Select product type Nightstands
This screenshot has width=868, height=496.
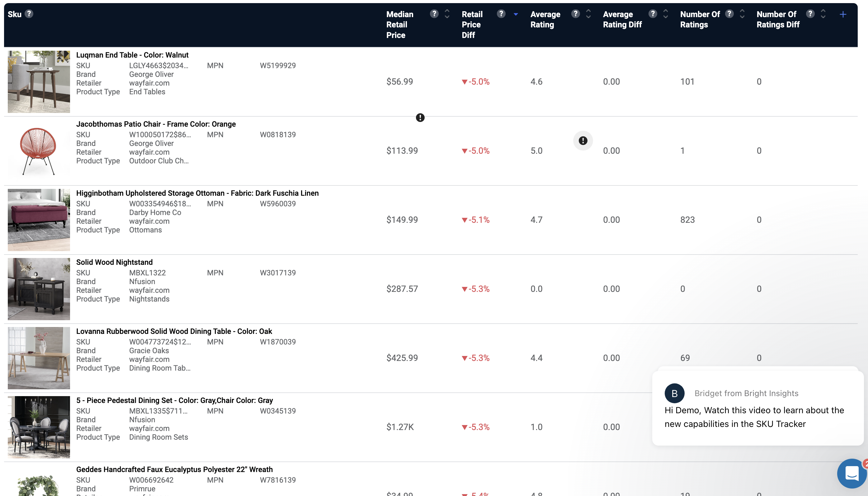[x=149, y=299]
